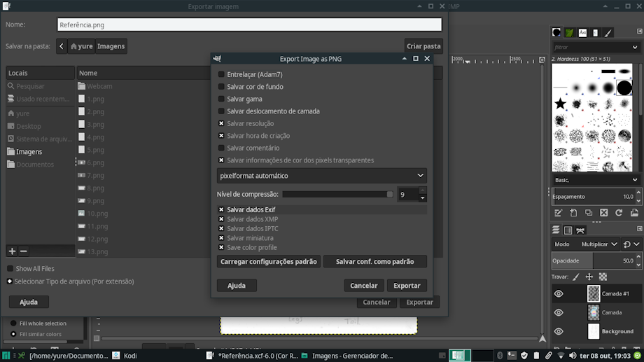
Task: Hide the Camada #1 layer
Action: 559,294
